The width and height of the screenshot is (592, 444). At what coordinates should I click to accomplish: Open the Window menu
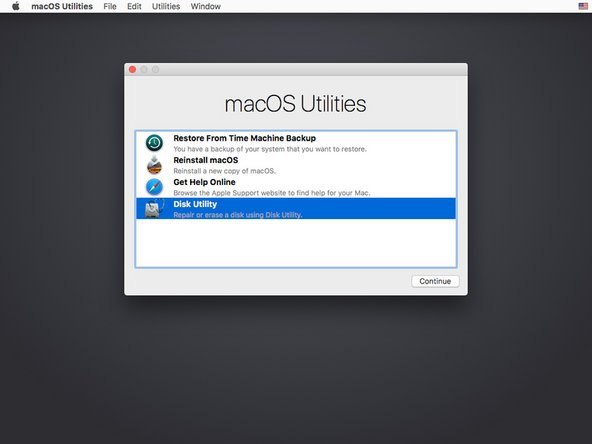pyautogui.click(x=205, y=6)
